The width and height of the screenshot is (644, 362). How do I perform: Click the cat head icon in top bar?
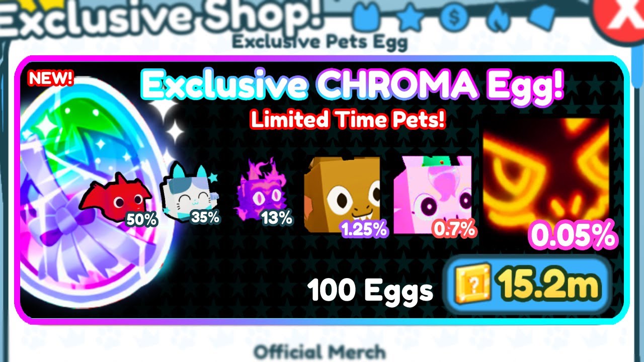(x=367, y=17)
